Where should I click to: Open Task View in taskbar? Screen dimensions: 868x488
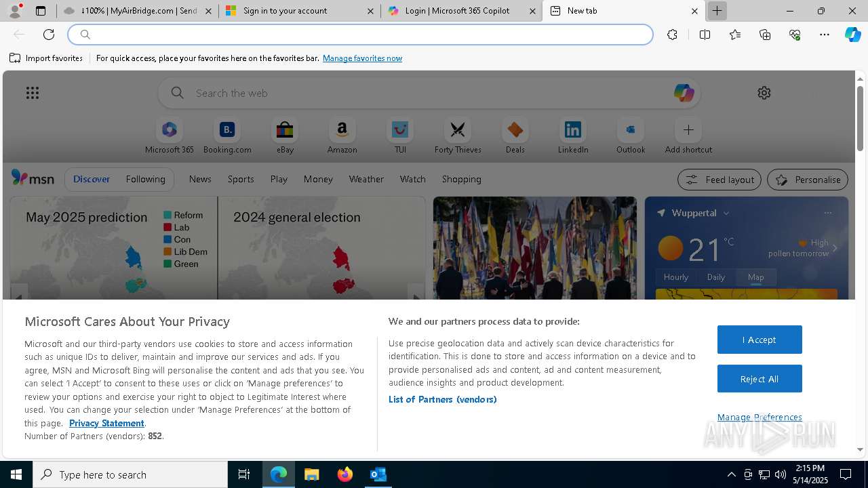244,474
